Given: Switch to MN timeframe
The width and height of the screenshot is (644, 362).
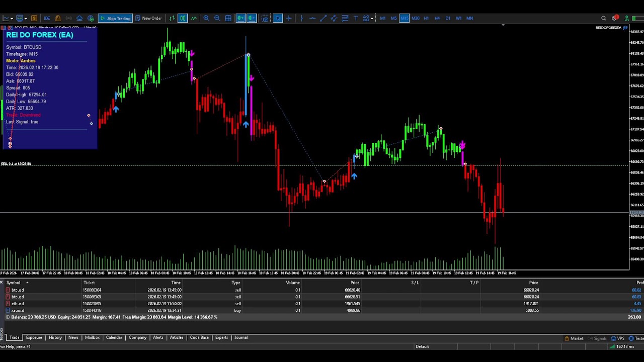Looking at the screenshot, I should pyautogui.click(x=469, y=18).
